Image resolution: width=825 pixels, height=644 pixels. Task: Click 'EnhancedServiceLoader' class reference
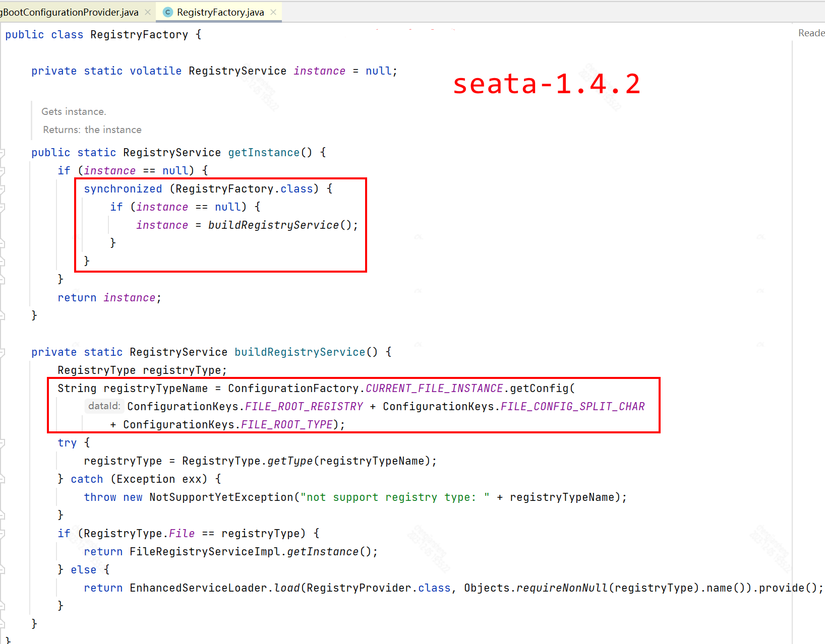pyautogui.click(x=198, y=588)
